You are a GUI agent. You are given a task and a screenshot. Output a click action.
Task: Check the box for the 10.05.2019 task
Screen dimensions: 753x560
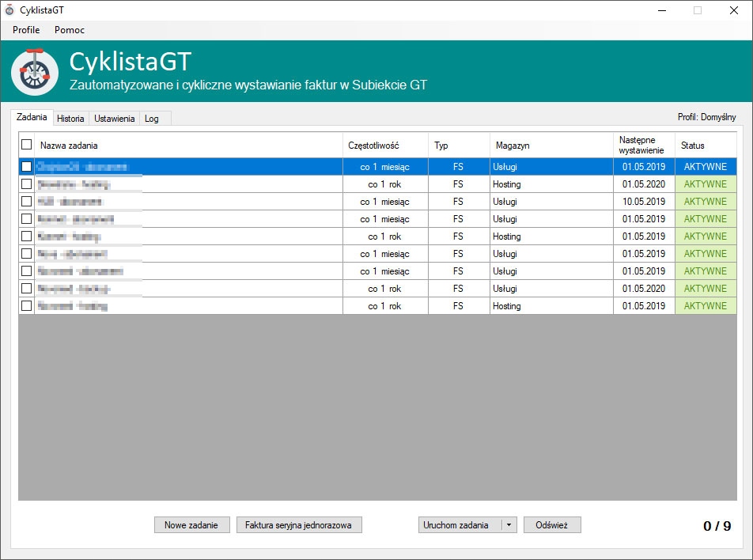coord(27,202)
